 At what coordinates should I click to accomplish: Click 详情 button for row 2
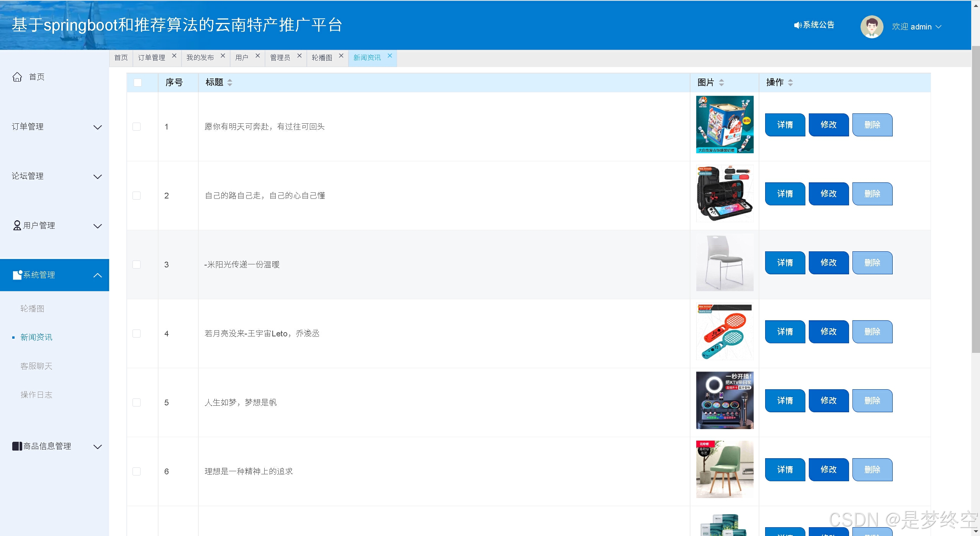(x=785, y=194)
